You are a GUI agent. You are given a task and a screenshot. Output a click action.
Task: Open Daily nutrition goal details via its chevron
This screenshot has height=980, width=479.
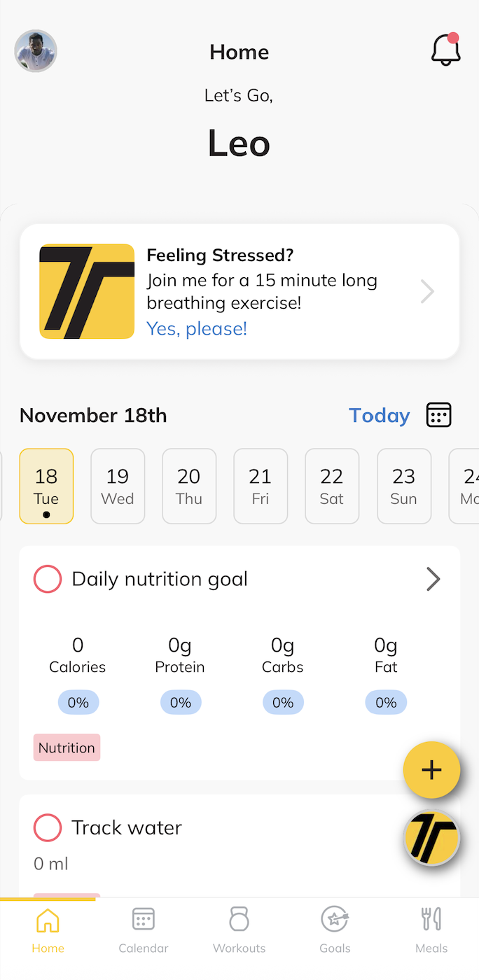[433, 579]
